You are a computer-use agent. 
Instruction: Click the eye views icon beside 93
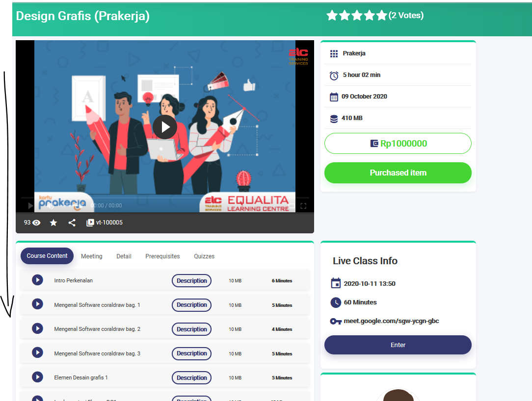[x=36, y=223]
